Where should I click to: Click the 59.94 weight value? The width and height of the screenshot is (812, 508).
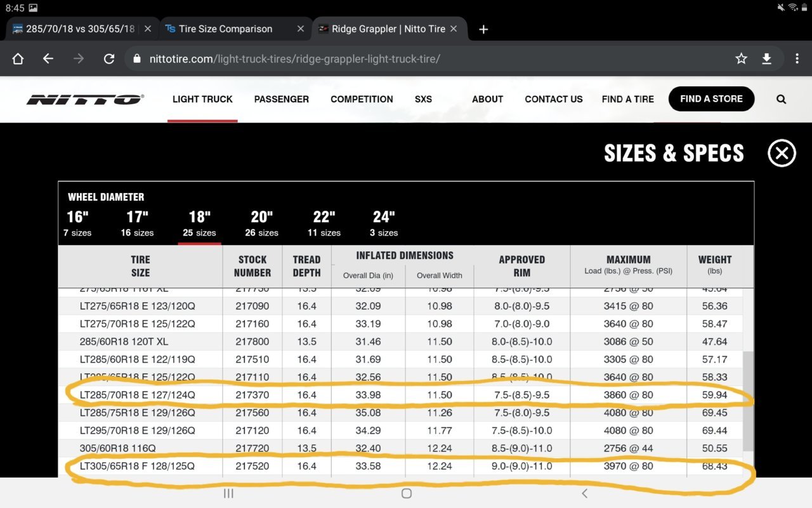coord(714,395)
